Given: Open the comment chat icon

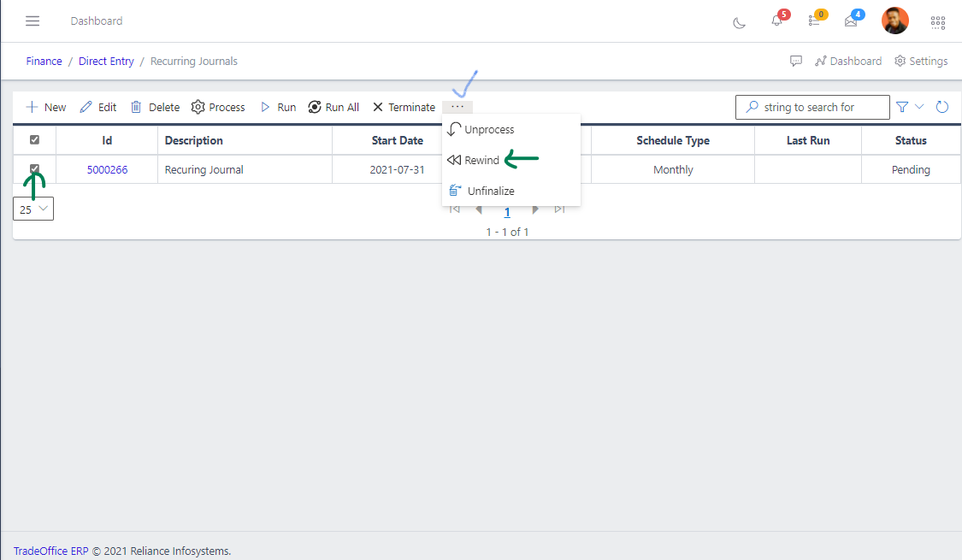Looking at the screenshot, I should pos(796,62).
